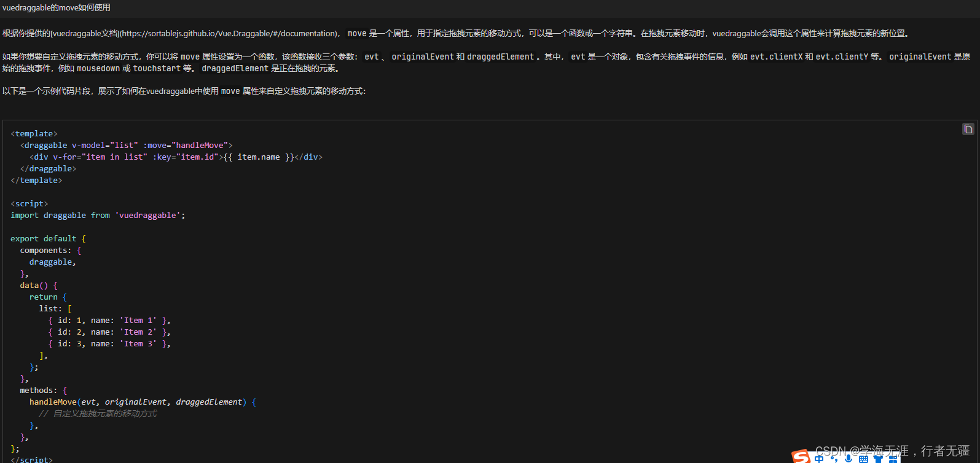980x463 pixels.
Task: Click the 'div v-for="item in list"' code line
Action: pyautogui.click(x=176, y=157)
